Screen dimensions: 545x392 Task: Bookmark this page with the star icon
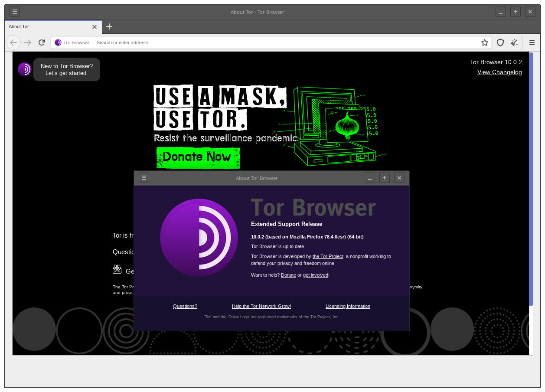click(x=484, y=42)
